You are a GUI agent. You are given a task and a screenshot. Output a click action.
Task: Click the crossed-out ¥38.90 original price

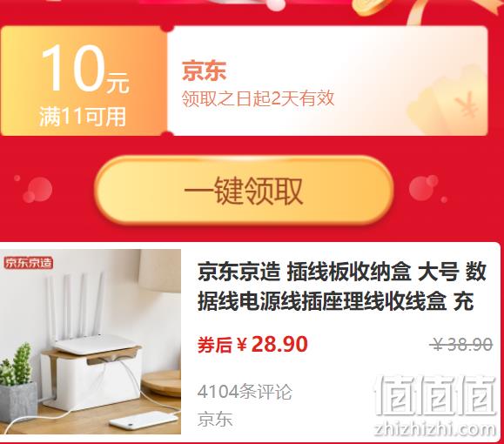pos(461,345)
